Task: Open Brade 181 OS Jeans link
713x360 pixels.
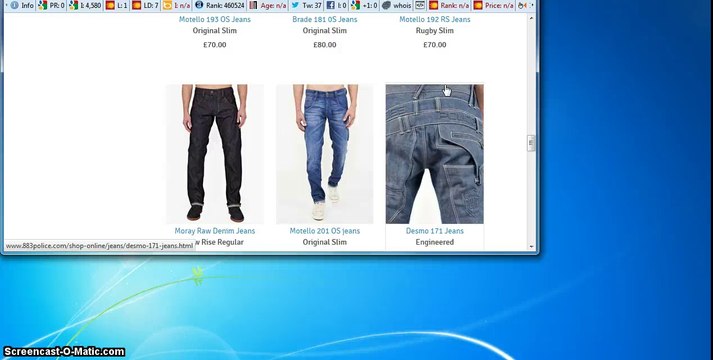Action: pyautogui.click(x=325, y=19)
